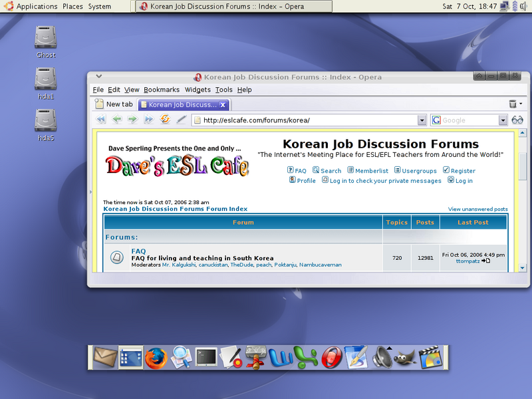Click the Google search engine icon
The height and width of the screenshot is (399, 532).
(436, 120)
